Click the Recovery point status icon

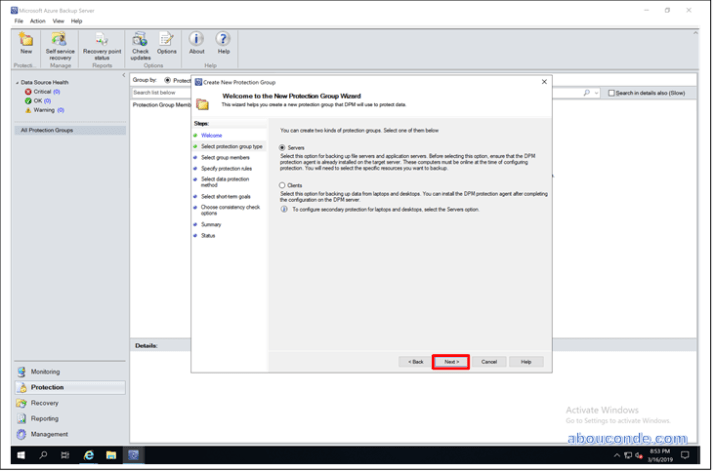(x=102, y=41)
